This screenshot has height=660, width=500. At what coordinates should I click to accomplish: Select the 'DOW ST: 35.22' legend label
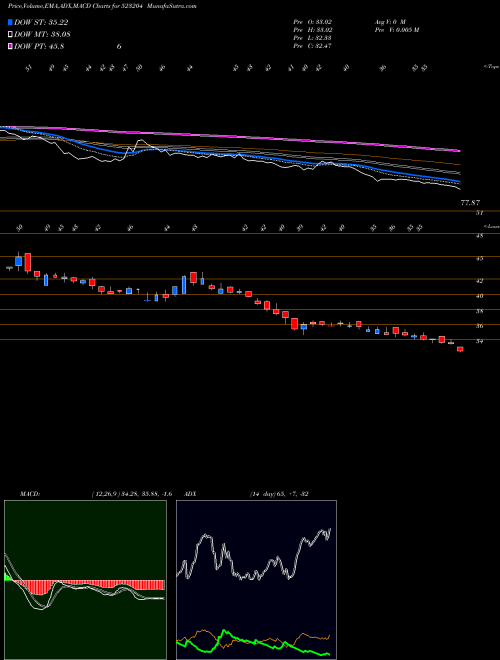coord(41,22)
